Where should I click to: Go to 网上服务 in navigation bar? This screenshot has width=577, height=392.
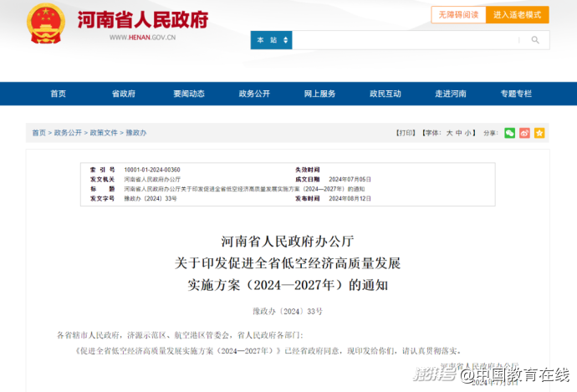coord(319,94)
